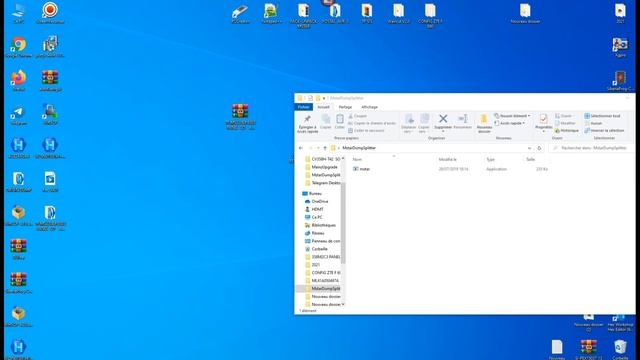This screenshot has width=640, height=360.
Task: Sort by the Nom column header
Action: [x=357, y=160]
